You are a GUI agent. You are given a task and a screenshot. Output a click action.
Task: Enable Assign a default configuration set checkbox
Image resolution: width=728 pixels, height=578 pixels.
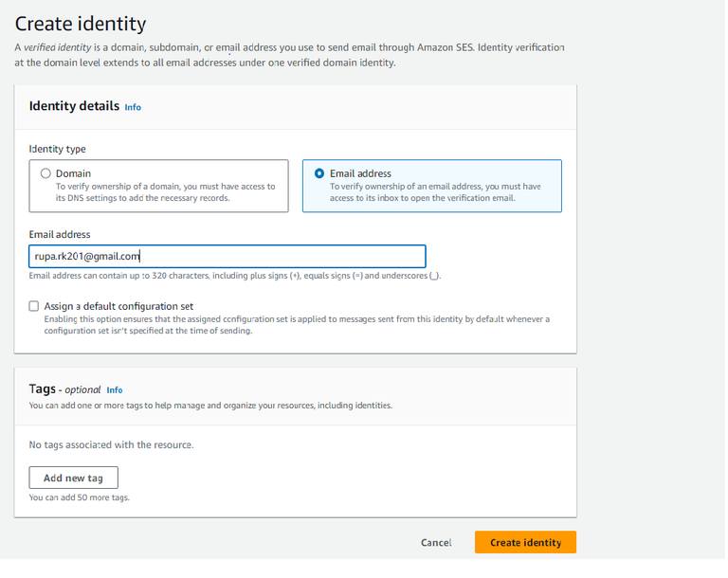click(34, 306)
